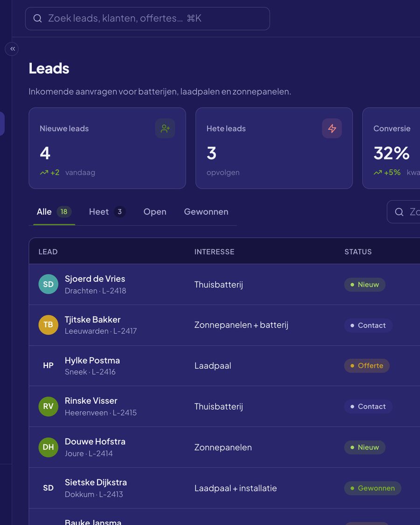Click the 3 count badge on Heet
The width and height of the screenshot is (420, 525).
(119, 211)
